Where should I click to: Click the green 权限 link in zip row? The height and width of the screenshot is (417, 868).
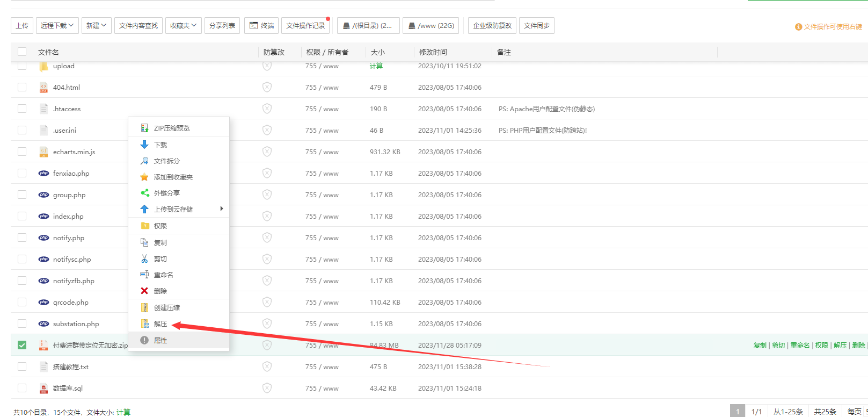[821, 345]
